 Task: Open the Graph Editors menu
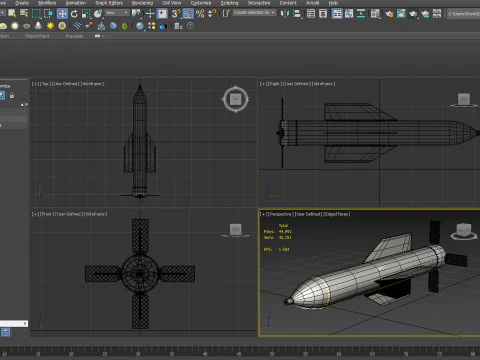tap(109, 3)
